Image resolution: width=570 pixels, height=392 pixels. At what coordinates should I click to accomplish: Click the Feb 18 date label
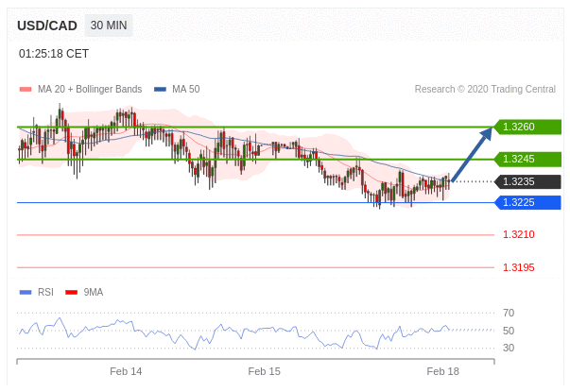[x=442, y=371]
